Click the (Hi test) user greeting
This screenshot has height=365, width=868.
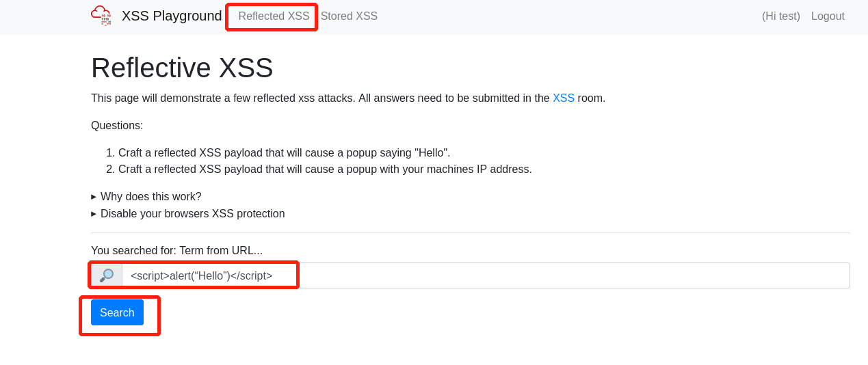tap(780, 16)
